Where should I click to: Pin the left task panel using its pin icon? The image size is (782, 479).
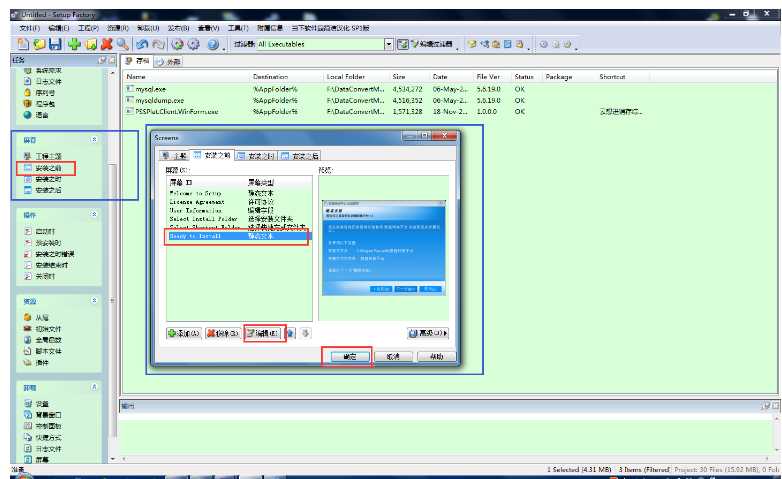102,60
